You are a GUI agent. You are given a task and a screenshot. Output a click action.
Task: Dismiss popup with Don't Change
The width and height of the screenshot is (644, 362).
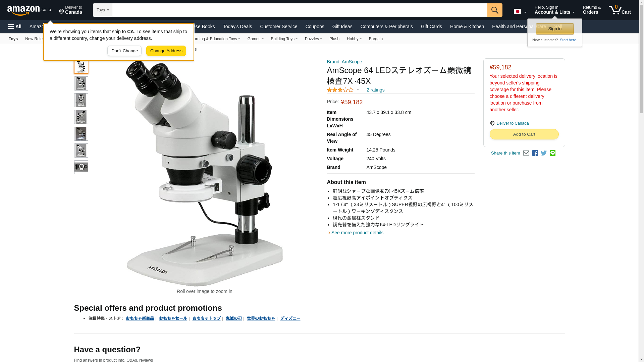[x=124, y=51]
